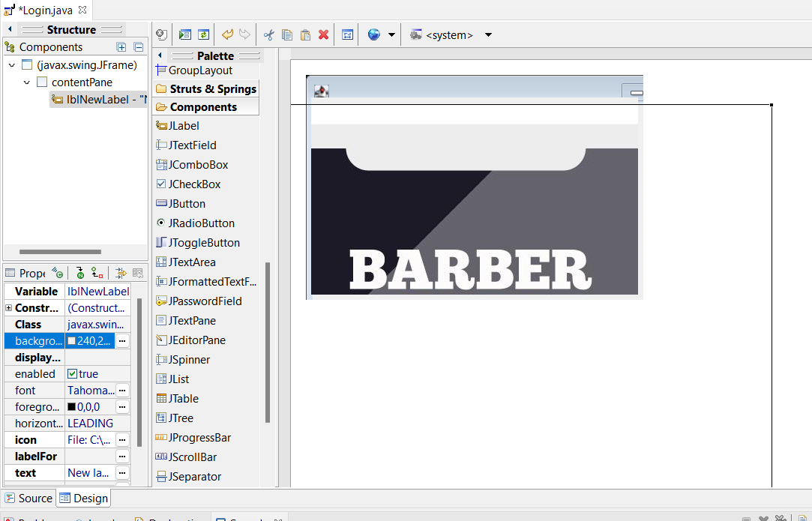Click Restore default value icon in Properties
The image size is (812, 521).
138,273
